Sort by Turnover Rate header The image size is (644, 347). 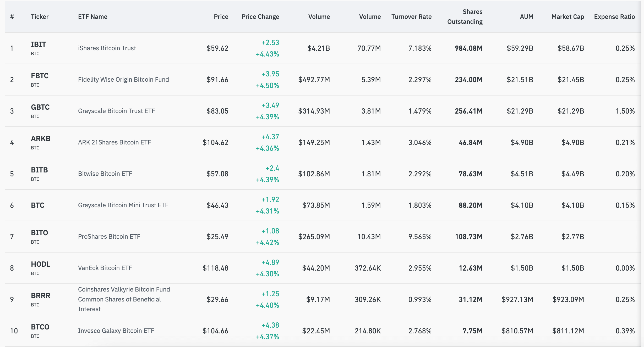[412, 16]
